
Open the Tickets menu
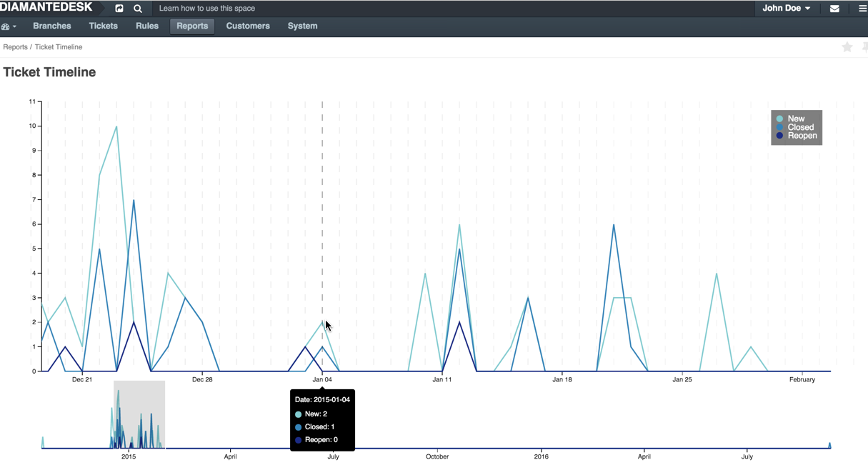tap(103, 26)
